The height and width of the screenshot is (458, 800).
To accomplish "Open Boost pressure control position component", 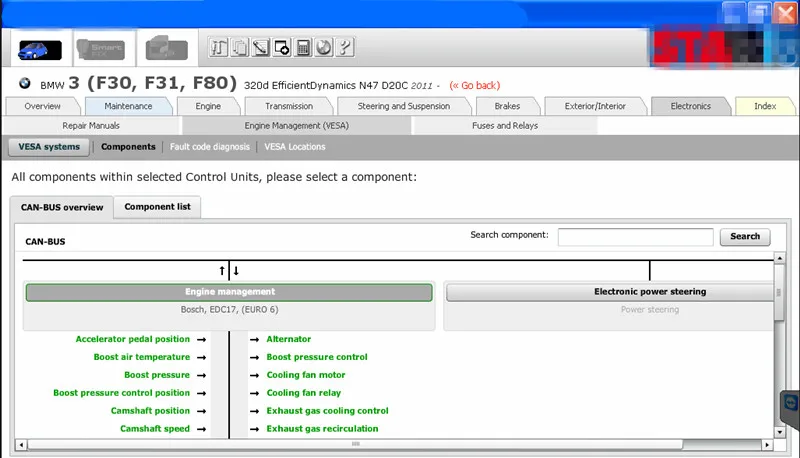I will click(x=121, y=393).
